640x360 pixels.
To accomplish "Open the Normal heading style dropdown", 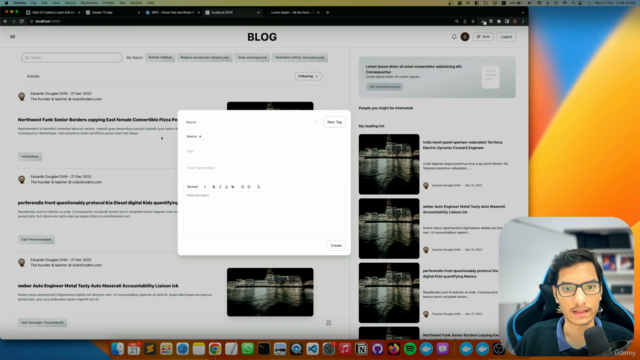I will click(196, 187).
